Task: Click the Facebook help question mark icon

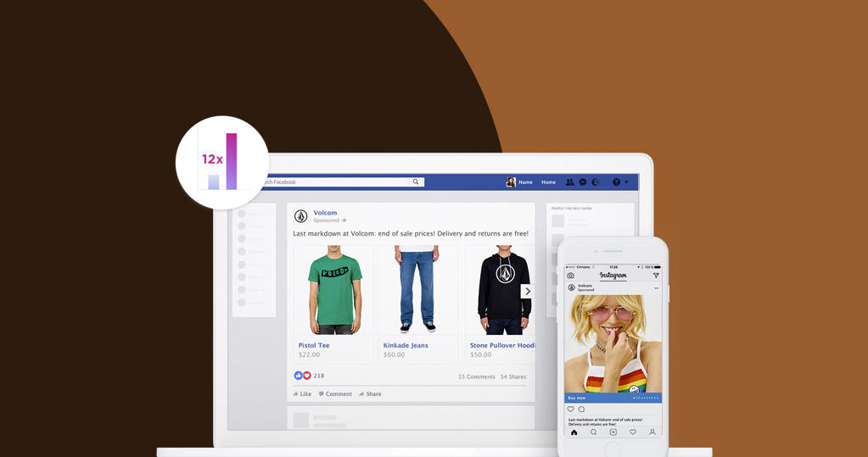Action: pyautogui.click(x=616, y=182)
